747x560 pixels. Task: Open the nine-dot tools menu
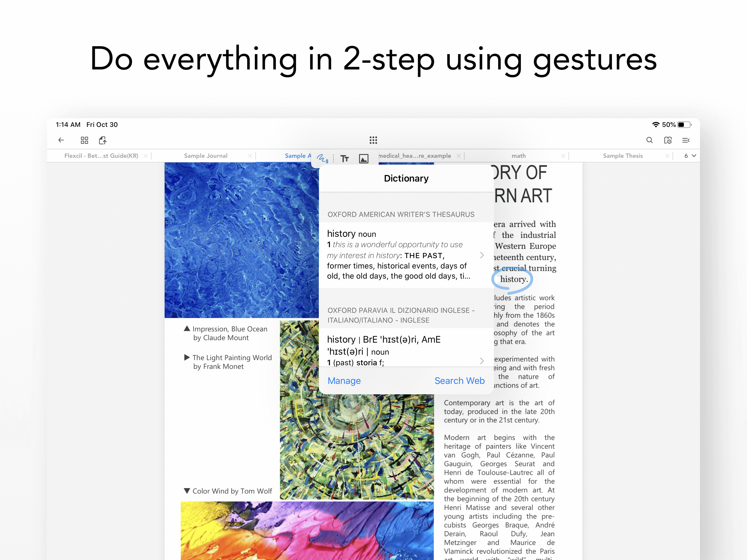click(x=373, y=140)
